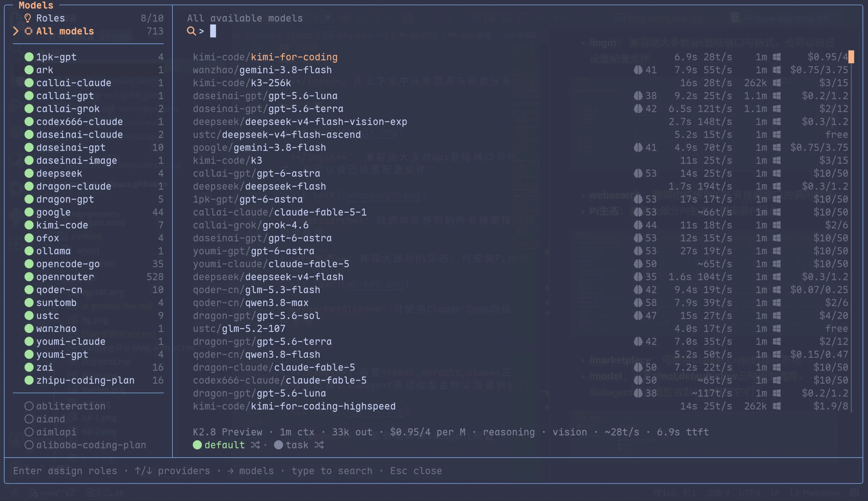The width and height of the screenshot is (868, 501).
Task: Click the vision icon on qwen3.8-flash row
Action: coord(777,354)
